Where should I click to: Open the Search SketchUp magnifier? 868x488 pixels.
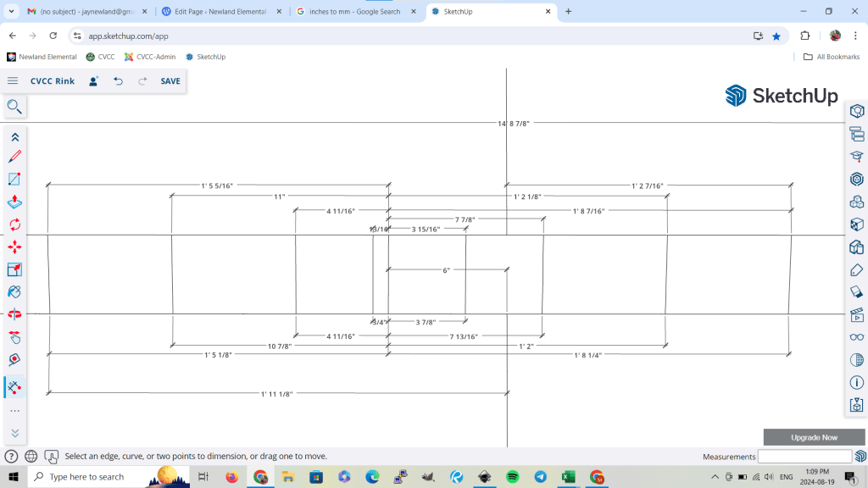pos(14,107)
